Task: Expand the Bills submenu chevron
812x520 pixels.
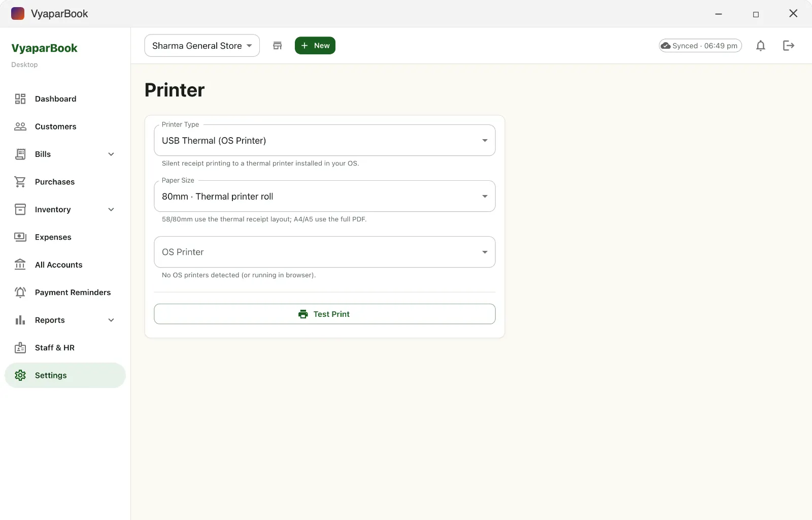Action: [111, 154]
